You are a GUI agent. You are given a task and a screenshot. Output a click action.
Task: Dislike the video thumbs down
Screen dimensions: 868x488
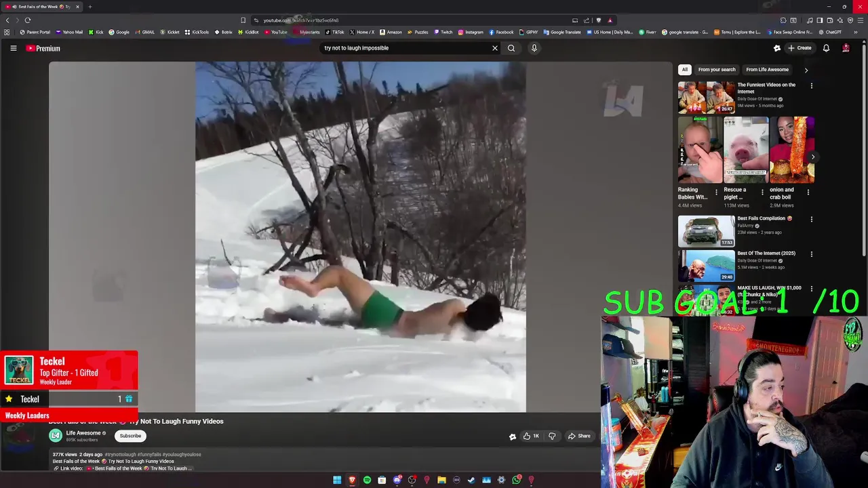(551, 436)
